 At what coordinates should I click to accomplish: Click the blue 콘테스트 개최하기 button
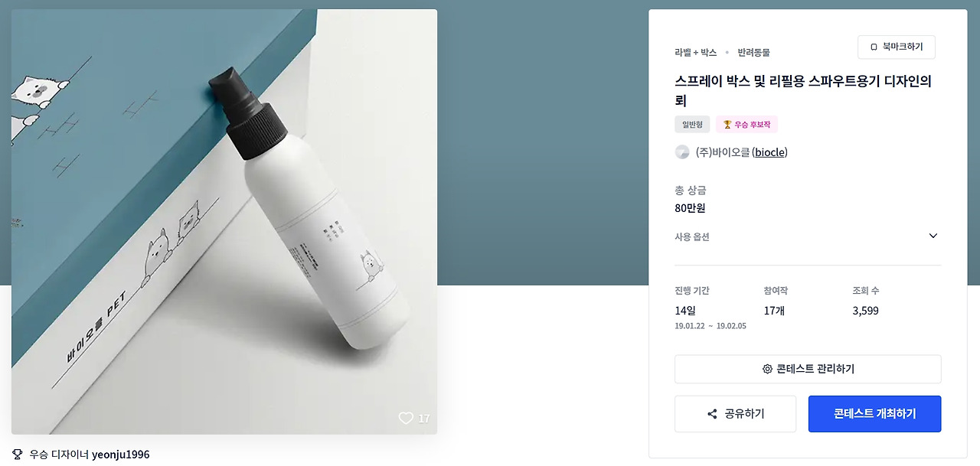click(x=874, y=414)
